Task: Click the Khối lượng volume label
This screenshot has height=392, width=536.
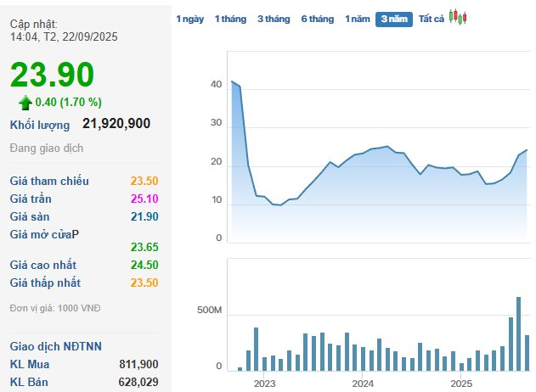Action: (40, 125)
